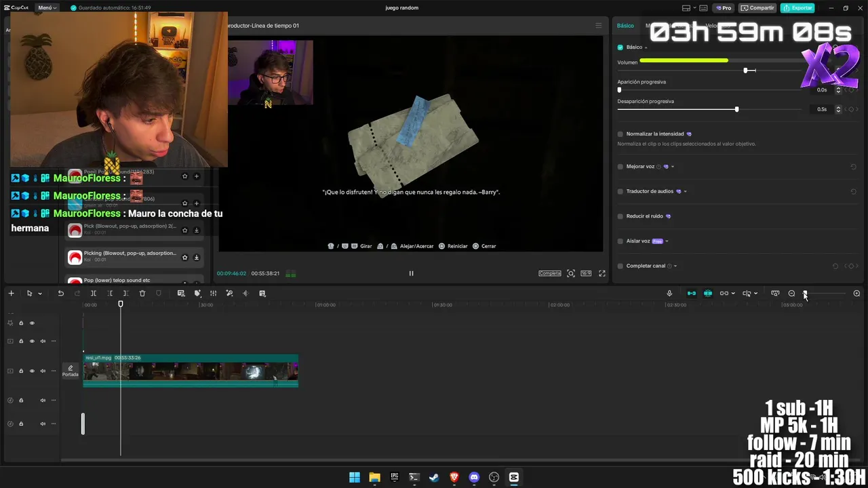Viewport: 868px width, 488px height.
Task: Click the Aparición progresiva 0.0s value field
Action: pyautogui.click(x=821, y=89)
